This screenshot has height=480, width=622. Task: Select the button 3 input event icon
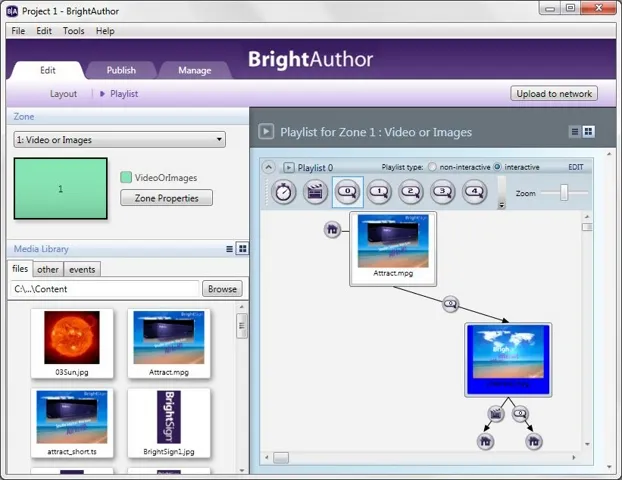[443, 192]
